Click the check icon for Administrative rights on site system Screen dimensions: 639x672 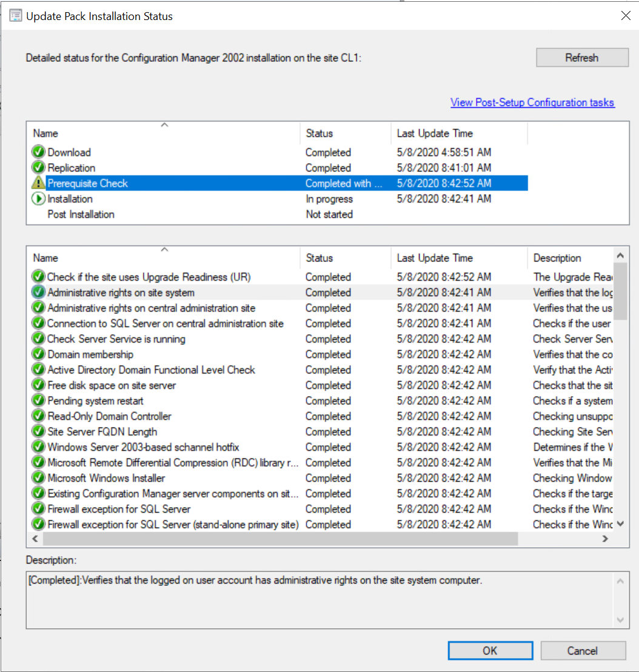click(x=38, y=292)
